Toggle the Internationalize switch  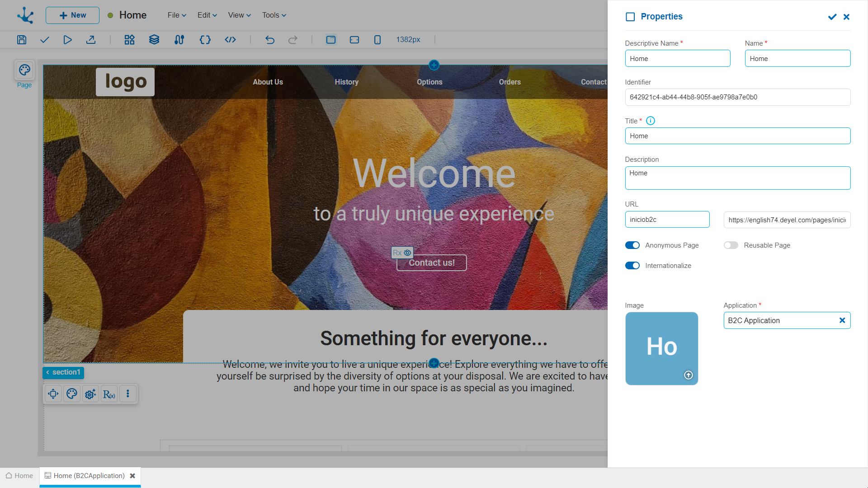pyautogui.click(x=632, y=266)
